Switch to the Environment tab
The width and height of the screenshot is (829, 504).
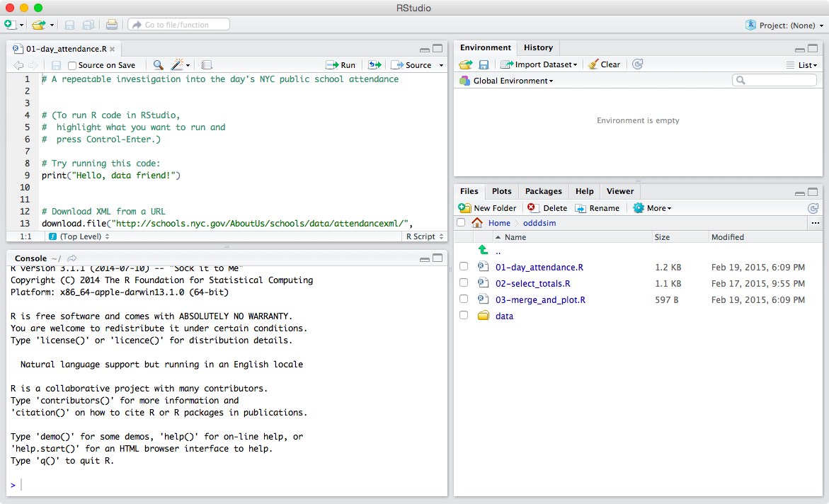[x=486, y=47]
